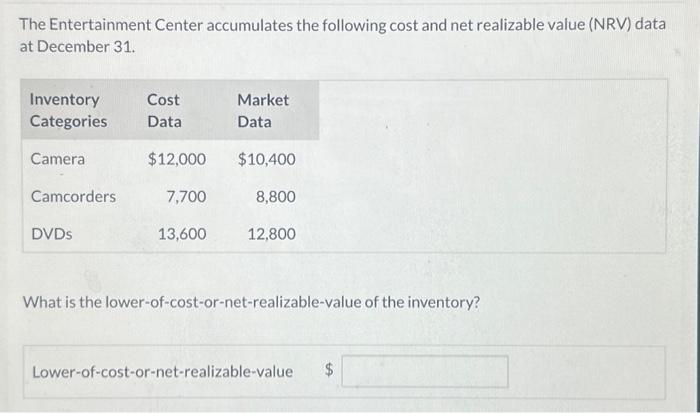The width and height of the screenshot is (700, 413).
Task: Click the Camcorders row label
Action: coord(73,196)
